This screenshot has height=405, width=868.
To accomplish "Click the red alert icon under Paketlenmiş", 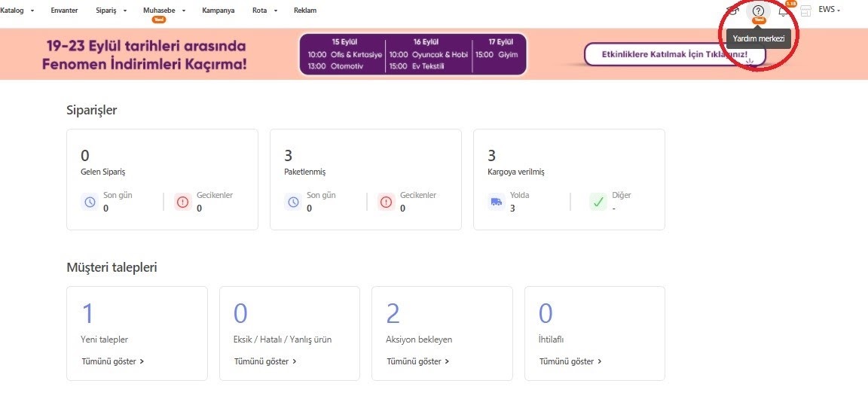I will point(387,202).
